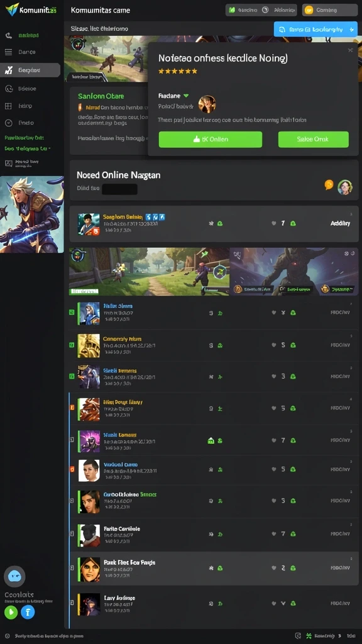Click the orange chat bubble icon

click(329, 185)
